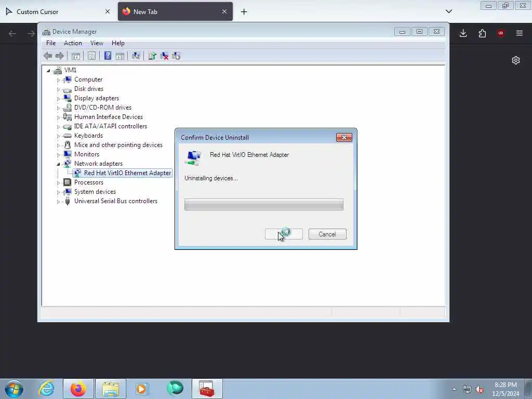
Task: Expand IDE ATA/ATAPI controllers node
Action: point(58,127)
